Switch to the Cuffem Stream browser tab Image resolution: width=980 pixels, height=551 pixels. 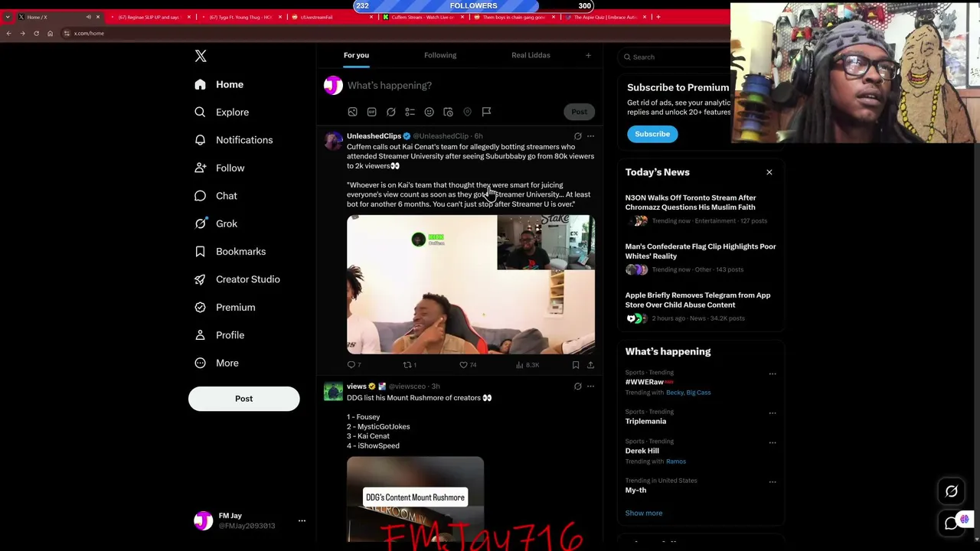tap(422, 17)
